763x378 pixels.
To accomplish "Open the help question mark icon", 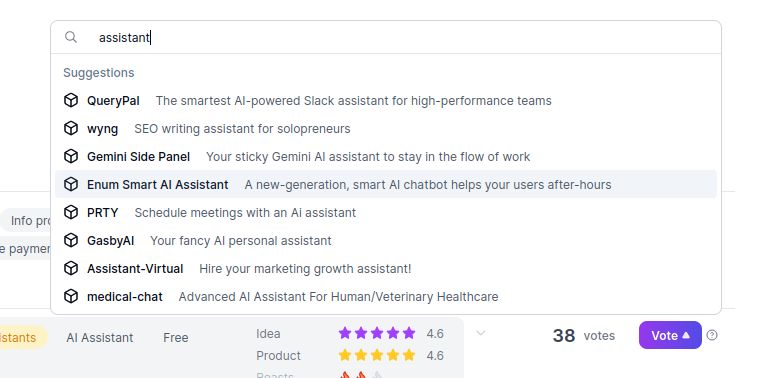I will (712, 335).
